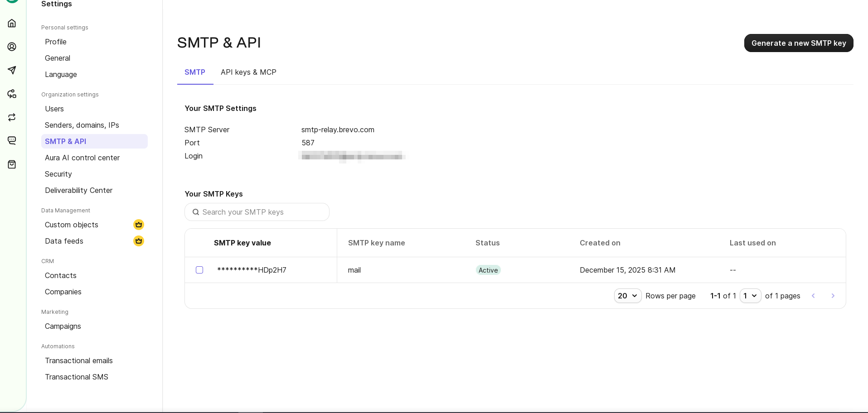Click the Commerce shopping bag icon
868x413 pixels.
click(12, 164)
